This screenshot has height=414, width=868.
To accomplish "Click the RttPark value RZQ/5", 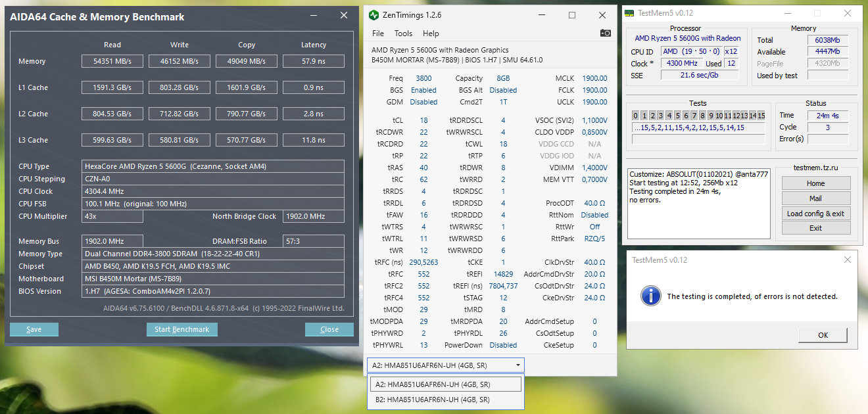I will (594, 239).
